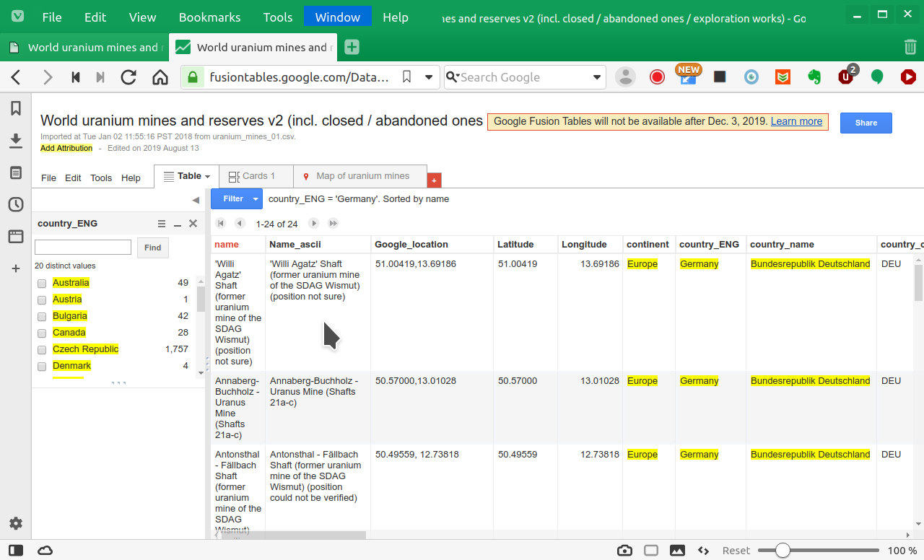Add a new browser tab
Viewport: 924px width, 560px height.
352,47
